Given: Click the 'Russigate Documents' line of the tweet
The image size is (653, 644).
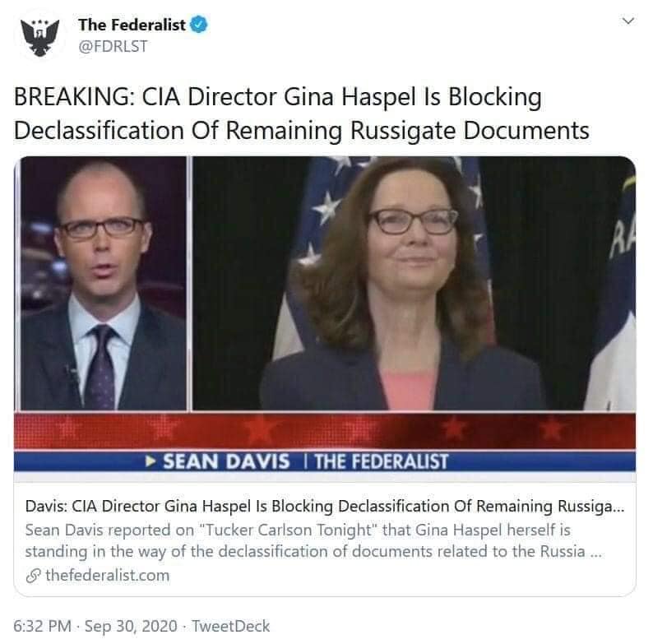Looking at the screenshot, I should click(x=470, y=131).
